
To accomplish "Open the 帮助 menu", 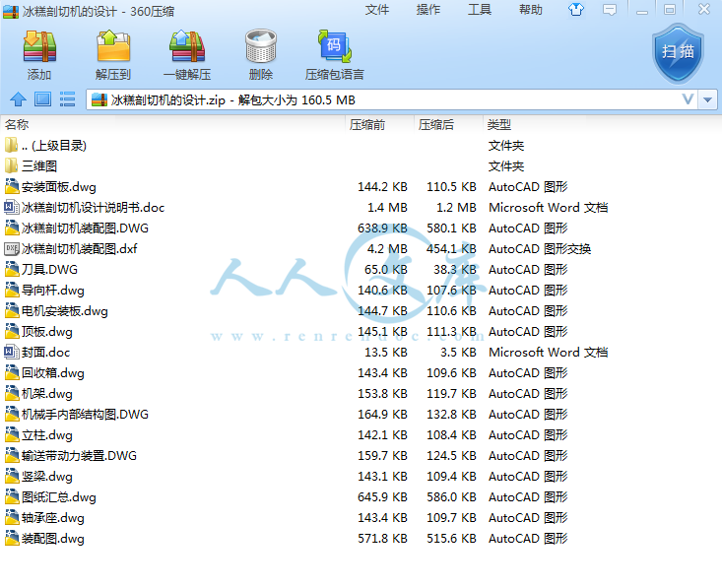I will 531,10.
